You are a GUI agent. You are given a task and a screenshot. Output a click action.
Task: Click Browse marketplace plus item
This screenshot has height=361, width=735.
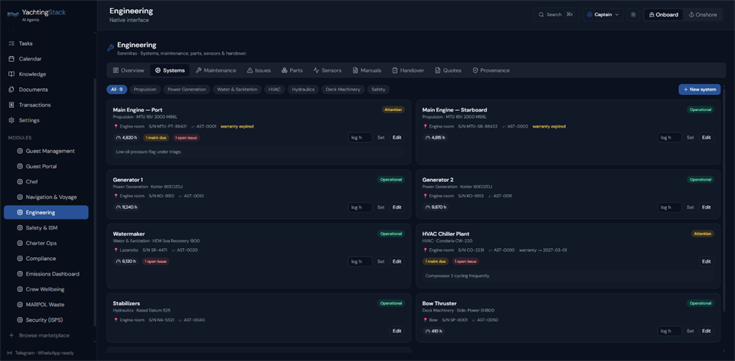click(39, 336)
